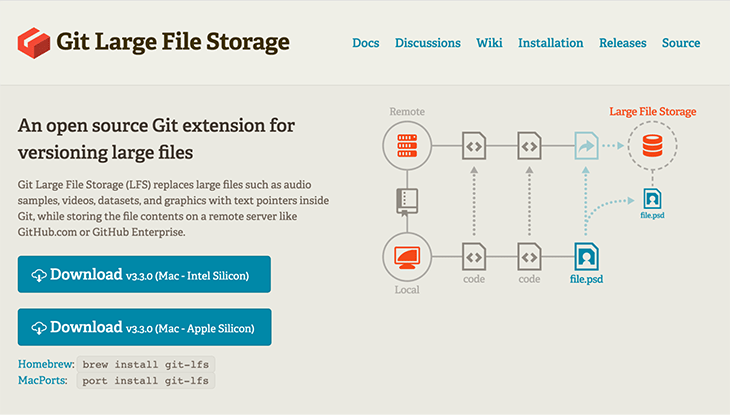Follow the MacPorts link
The height and width of the screenshot is (415, 730).
click(x=42, y=380)
